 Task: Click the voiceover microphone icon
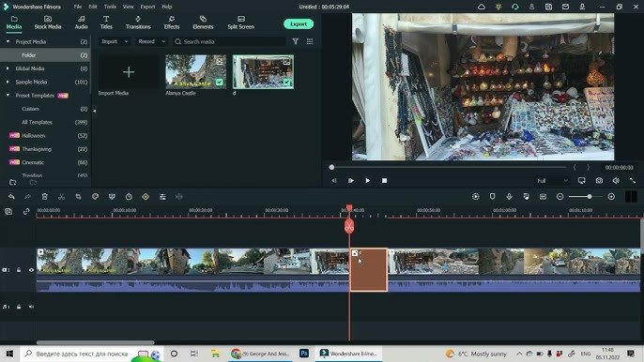point(509,197)
